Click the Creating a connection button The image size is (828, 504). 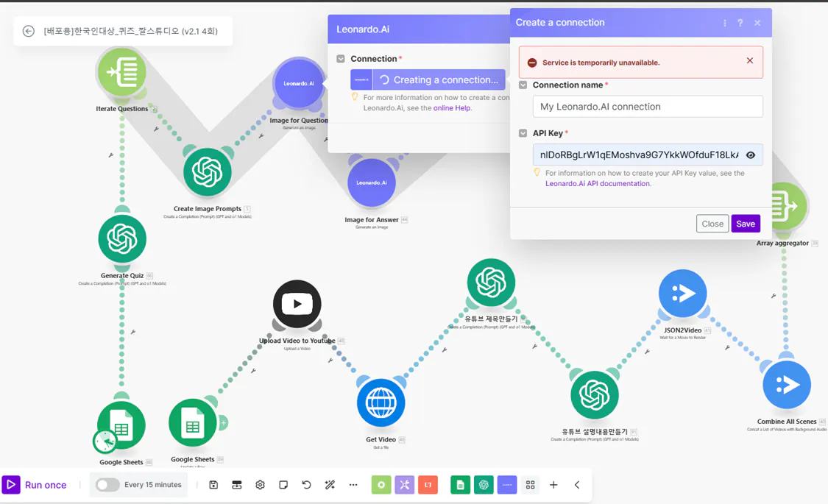428,79
